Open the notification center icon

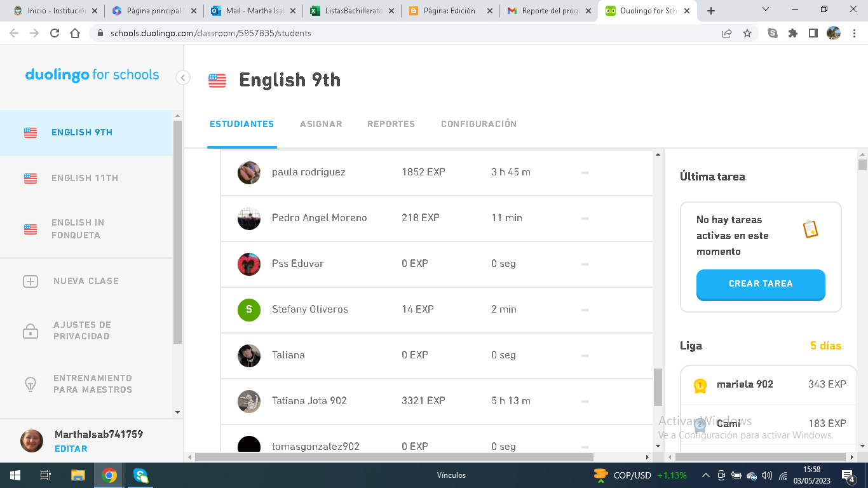tap(848, 476)
